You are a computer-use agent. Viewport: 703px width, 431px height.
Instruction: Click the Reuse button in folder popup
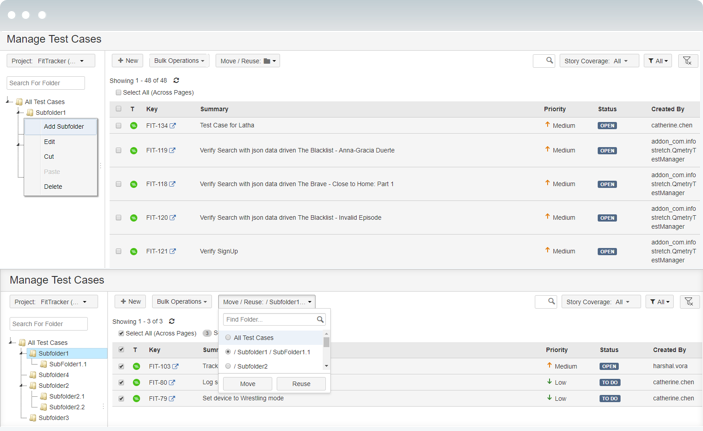click(x=301, y=383)
